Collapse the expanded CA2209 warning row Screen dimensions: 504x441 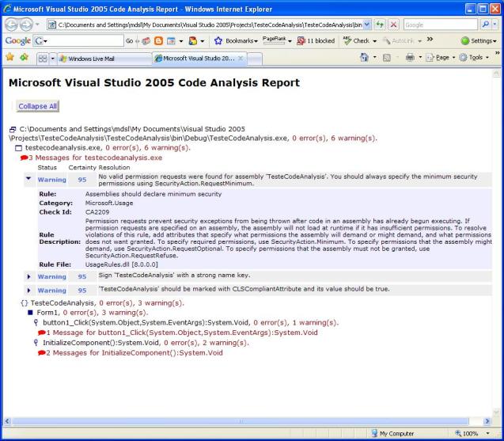29,180
